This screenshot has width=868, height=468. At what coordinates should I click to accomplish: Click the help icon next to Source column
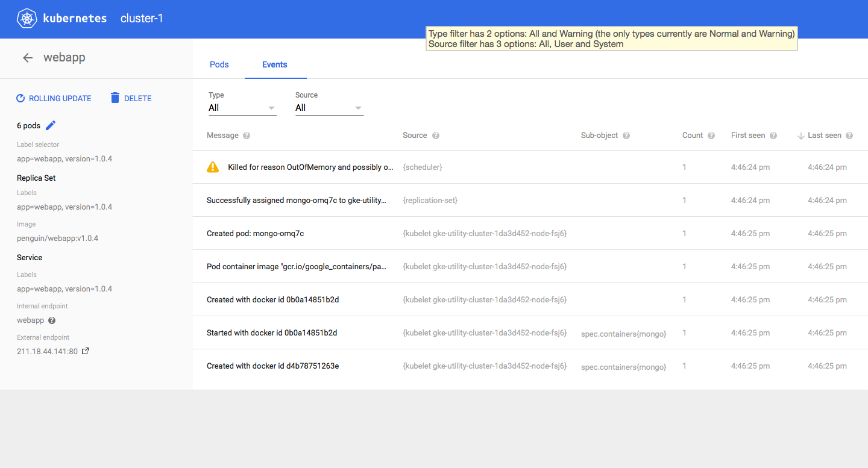coord(436,136)
